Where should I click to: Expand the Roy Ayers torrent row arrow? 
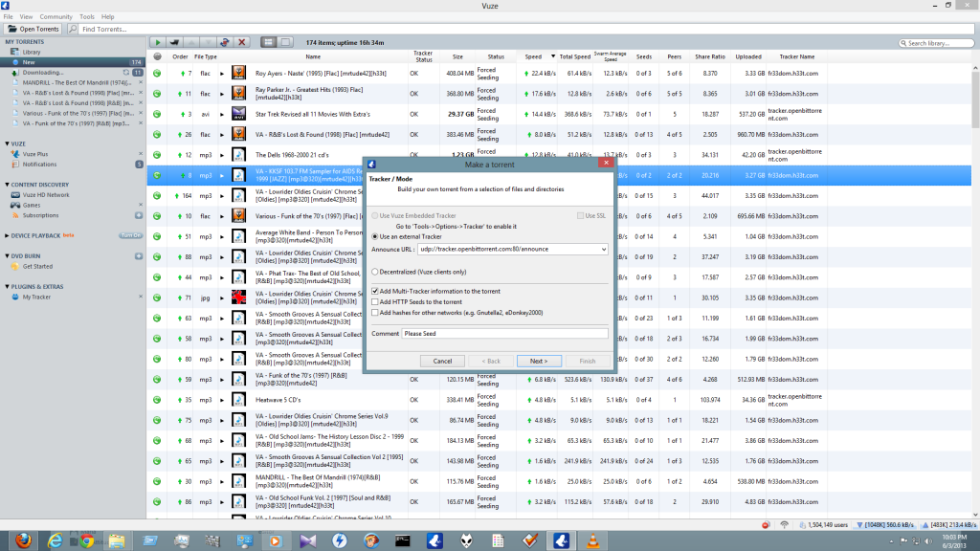pyautogui.click(x=222, y=74)
